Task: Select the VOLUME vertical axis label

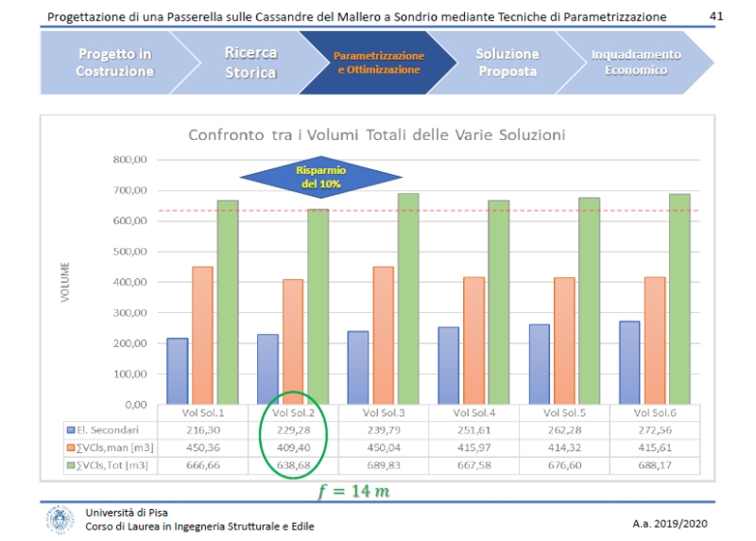Action: pos(65,282)
